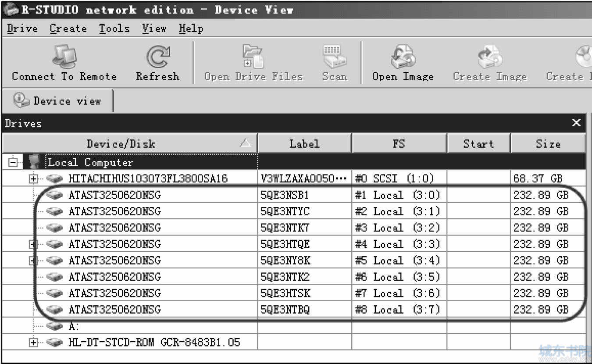Click the Create Image toolbar icon
592x364 pixels.
coord(490,57)
